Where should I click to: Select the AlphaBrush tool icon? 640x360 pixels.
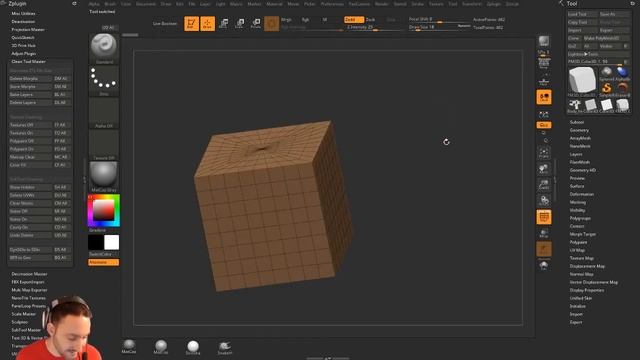click(x=622, y=73)
